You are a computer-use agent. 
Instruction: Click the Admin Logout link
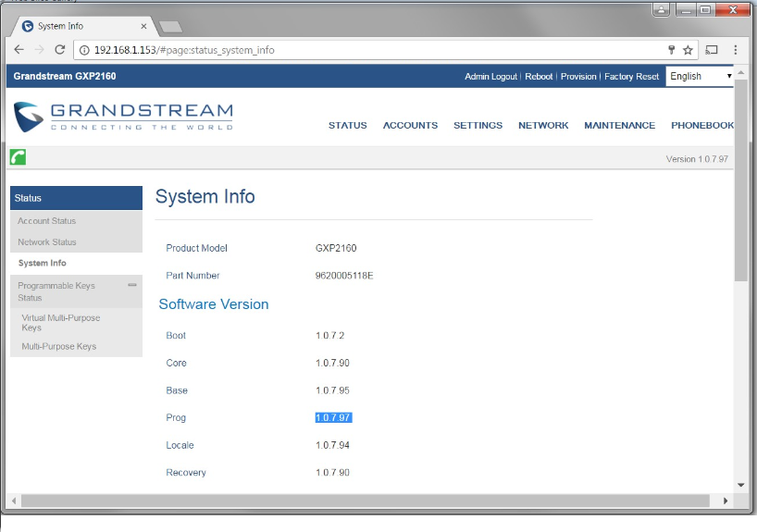pyautogui.click(x=490, y=76)
